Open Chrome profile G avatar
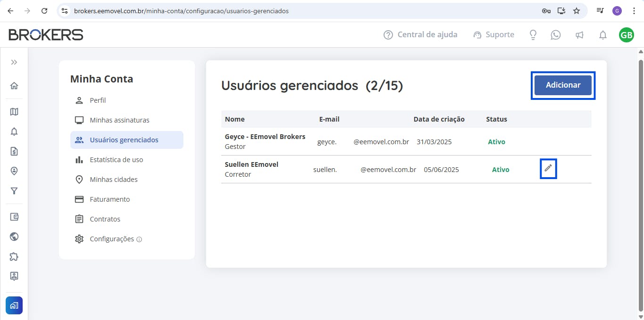The width and height of the screenshot is (644, 320). click(x=617, y=11)
